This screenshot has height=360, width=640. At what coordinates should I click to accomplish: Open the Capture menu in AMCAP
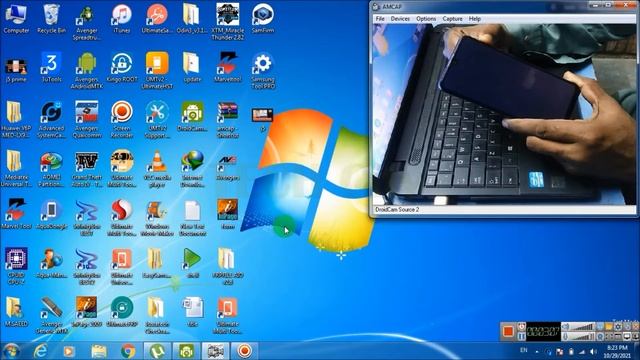coord(452,19)
